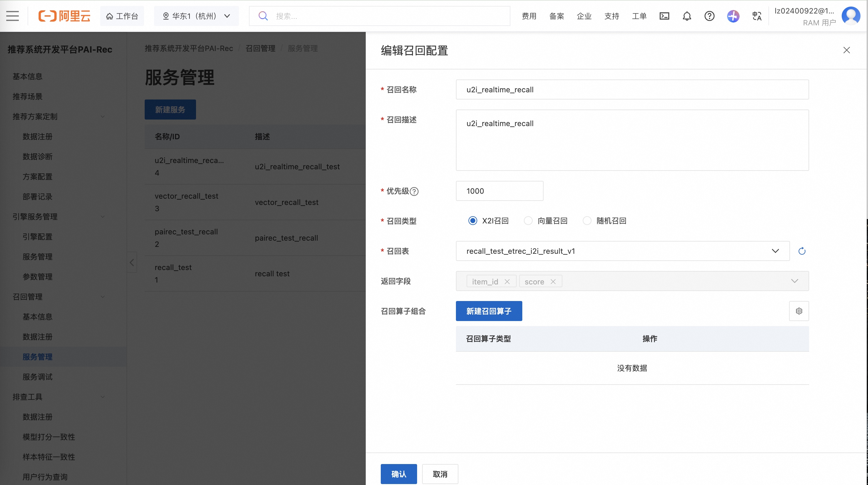Open the 支持 top menu
This screenshot has width=868, height=485.
click(612, 16)
